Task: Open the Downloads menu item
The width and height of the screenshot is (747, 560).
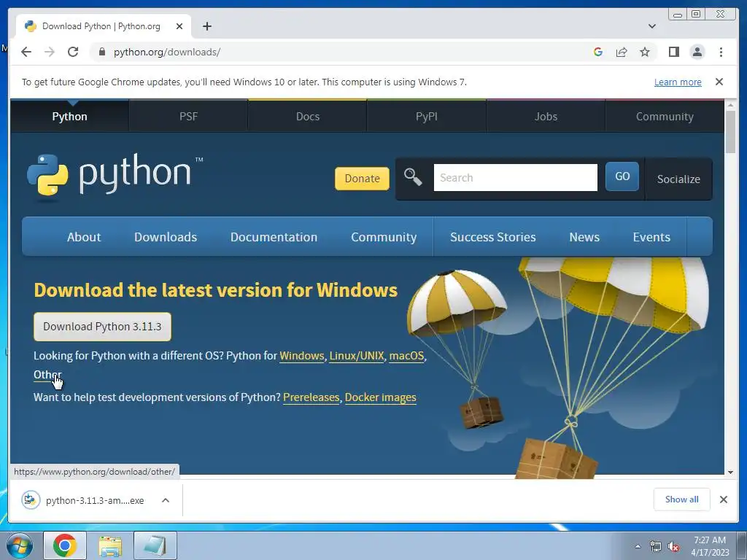Action: [x=166, y=237]
